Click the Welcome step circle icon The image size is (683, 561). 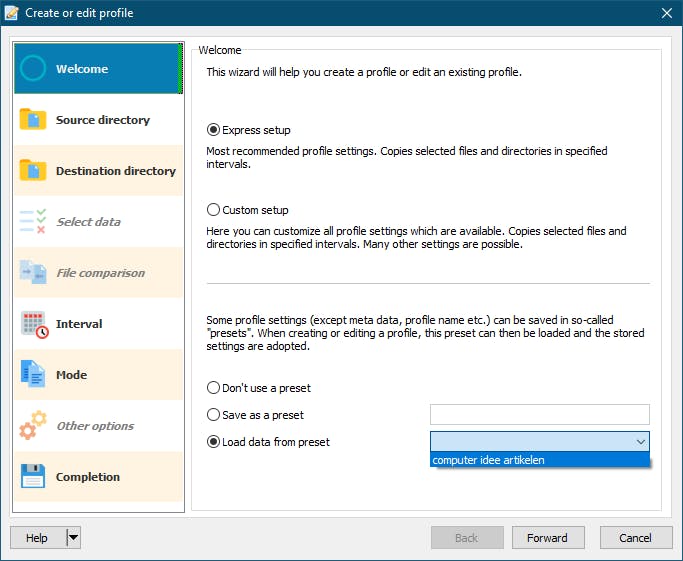33,69
